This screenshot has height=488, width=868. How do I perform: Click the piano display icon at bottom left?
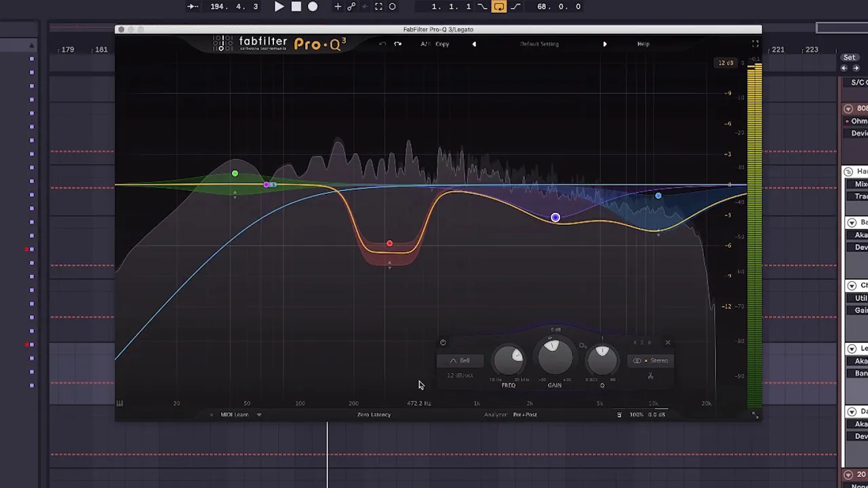click(x=119, y=403)
